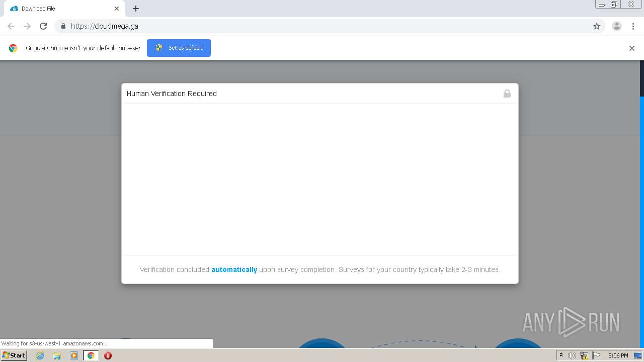Screen dimensions: 644x362
Task: Click the browser back arrow
Action: pos(11,26)
